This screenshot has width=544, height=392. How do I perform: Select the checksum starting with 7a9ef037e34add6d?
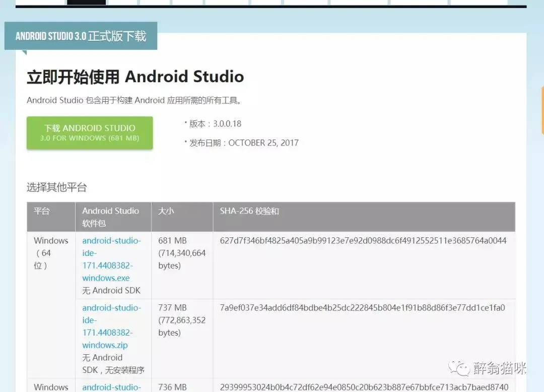[x=363, y=308]
